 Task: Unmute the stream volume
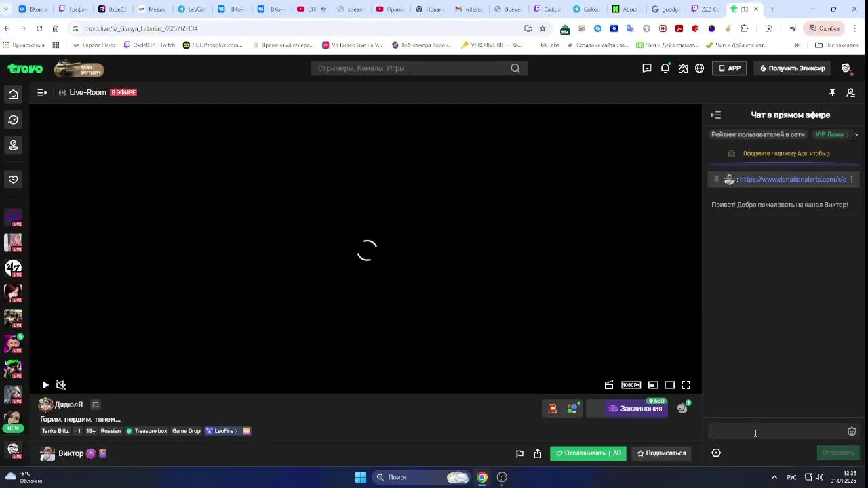tap(61, 385)
